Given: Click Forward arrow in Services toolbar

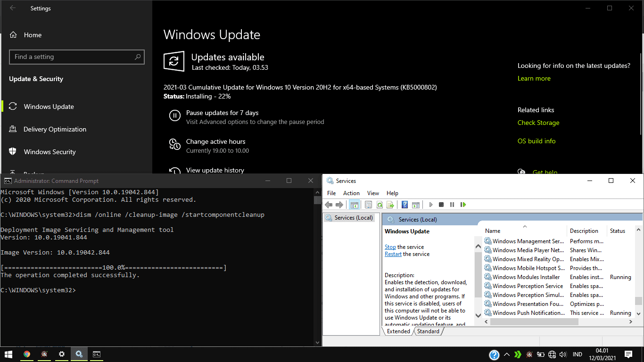Looking at the screenshot, I should point(339,205).
